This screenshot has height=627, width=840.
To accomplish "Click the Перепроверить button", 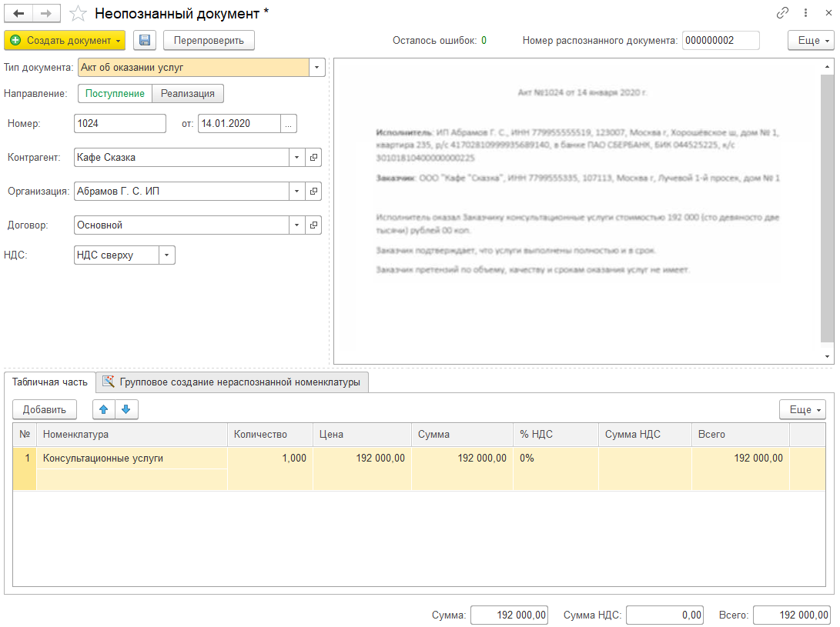I will [209, 40].
